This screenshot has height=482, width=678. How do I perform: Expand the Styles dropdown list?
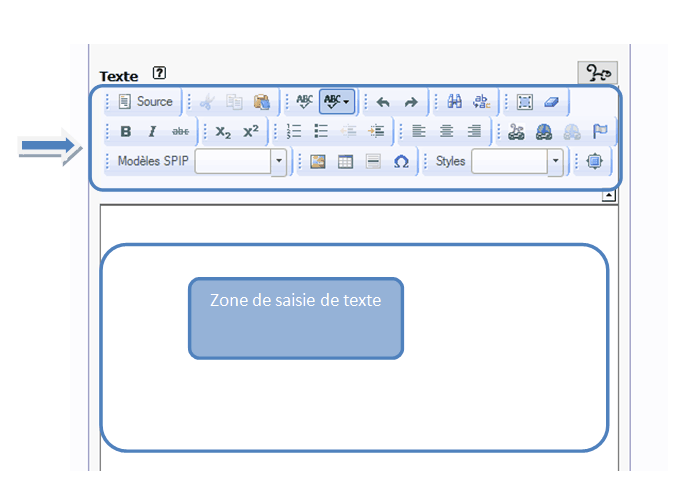555,161
